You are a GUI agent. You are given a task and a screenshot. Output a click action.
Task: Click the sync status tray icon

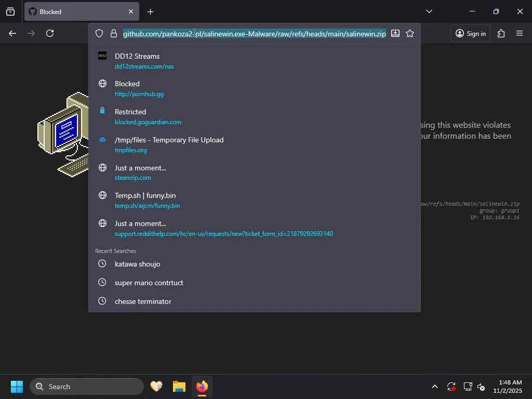click(451, 387)
